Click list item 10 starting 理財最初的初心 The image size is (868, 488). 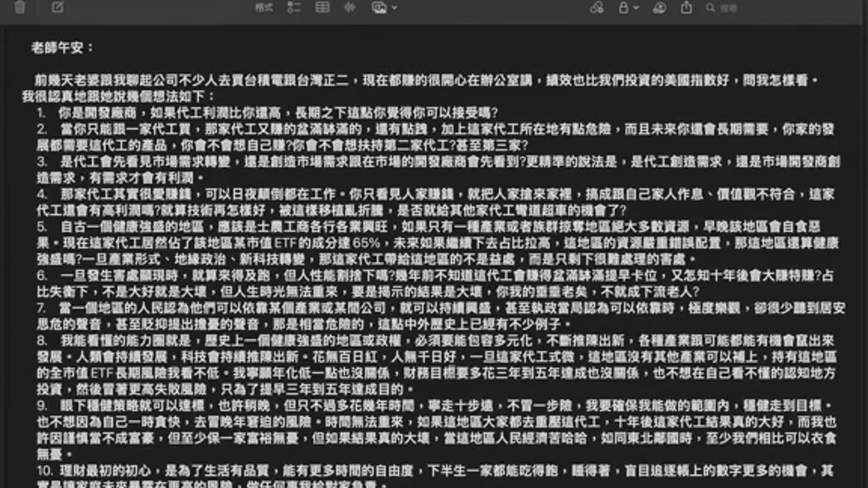435,477
